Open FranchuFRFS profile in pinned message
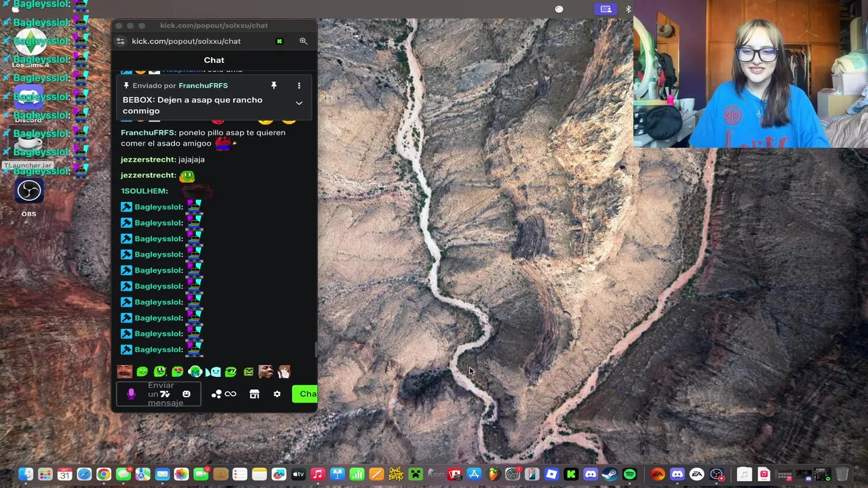Viewport: 868px width, 488px height. coord(203,85)
